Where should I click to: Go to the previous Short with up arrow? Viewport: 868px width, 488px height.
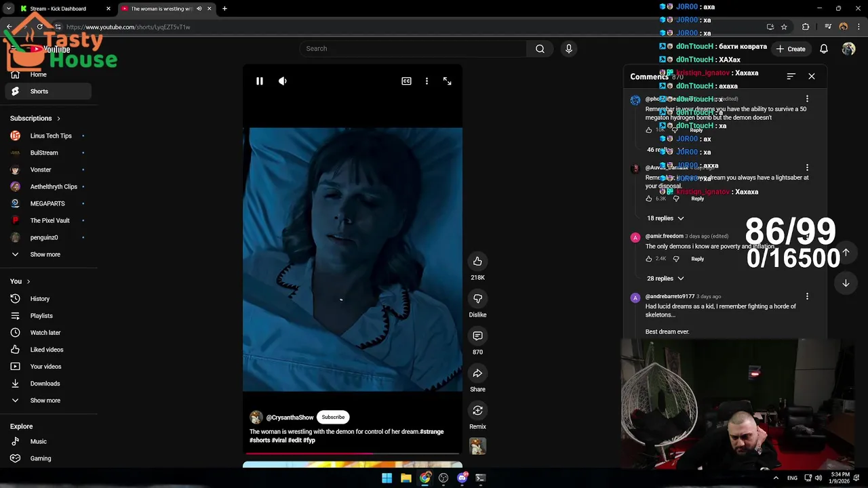[x=846, y=252]
